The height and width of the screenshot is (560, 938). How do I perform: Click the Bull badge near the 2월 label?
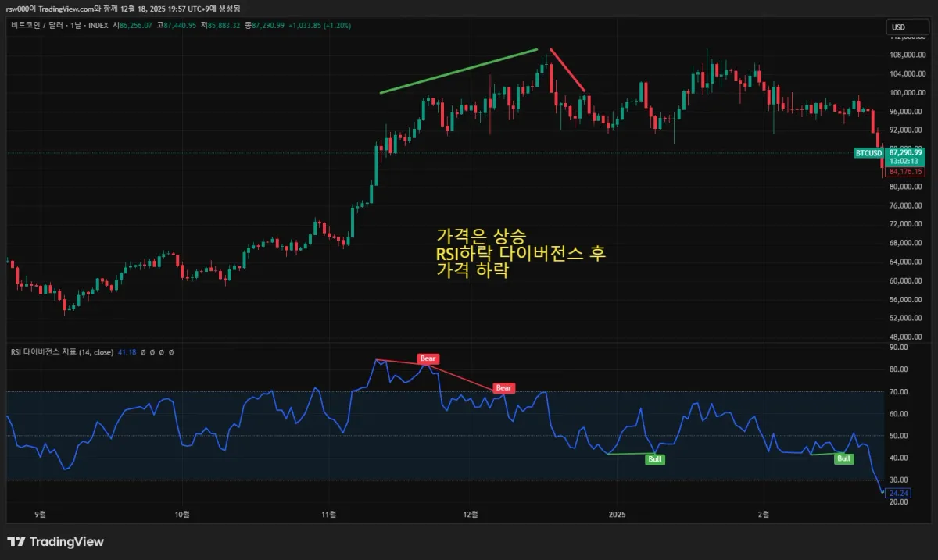[843, 459]
